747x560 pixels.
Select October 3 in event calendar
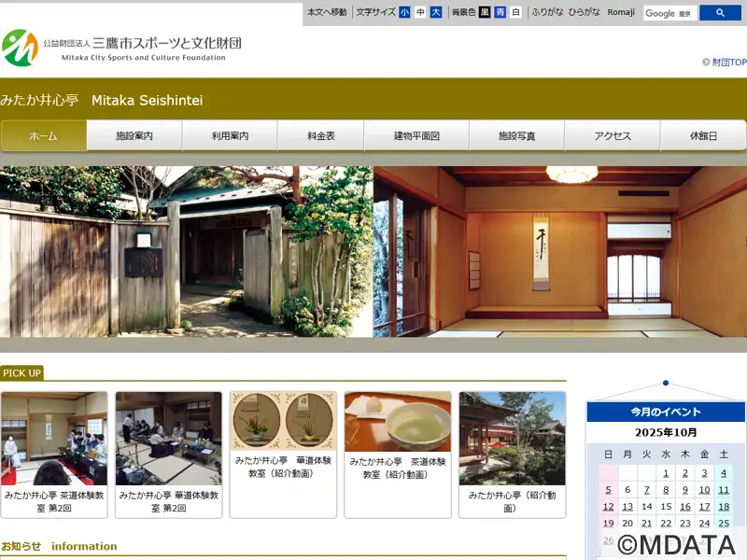point(704,473)
